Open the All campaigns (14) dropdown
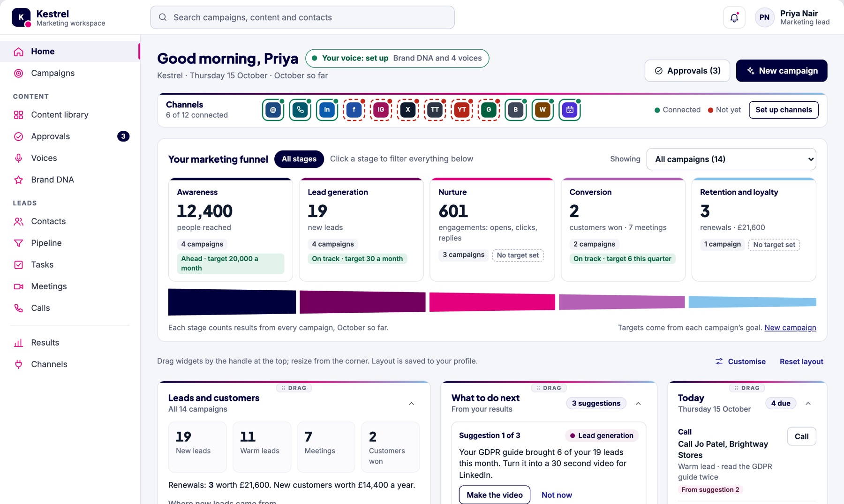Viewport: 844px width, 504px height. 731,159
